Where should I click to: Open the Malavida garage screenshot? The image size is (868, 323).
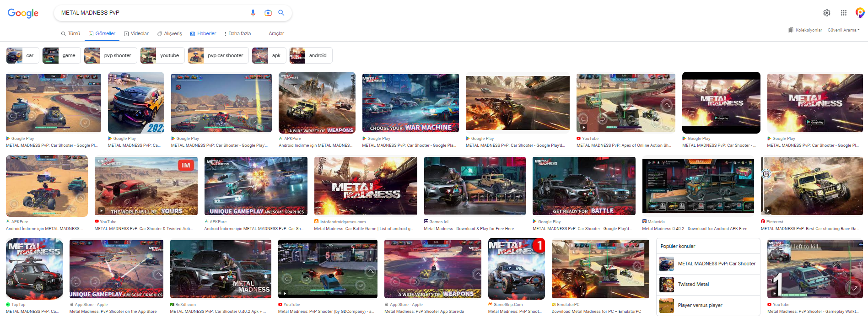(698, 186)
